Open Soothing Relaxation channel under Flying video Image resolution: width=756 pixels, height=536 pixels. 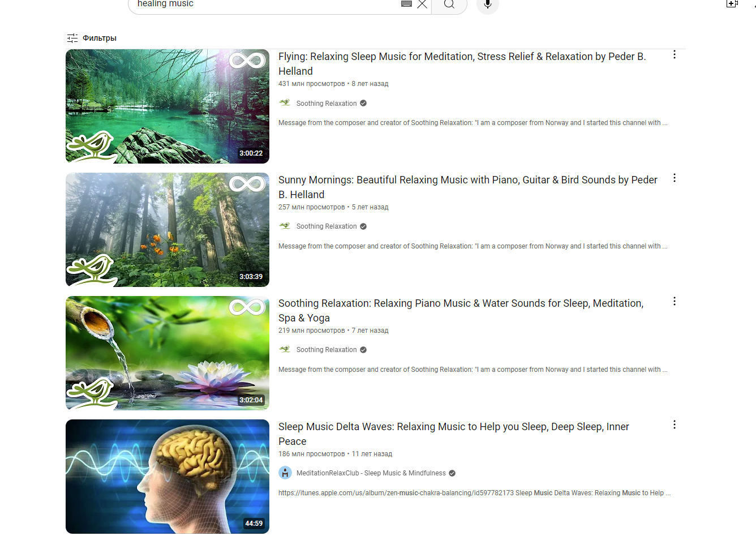click(327, 104)
